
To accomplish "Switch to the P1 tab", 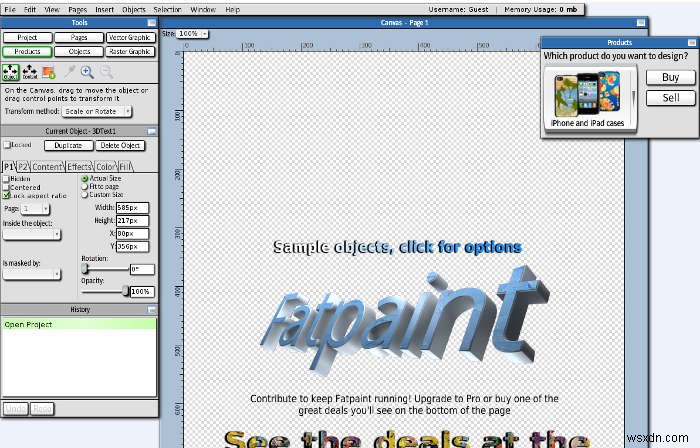I will [x=8, y=166].
